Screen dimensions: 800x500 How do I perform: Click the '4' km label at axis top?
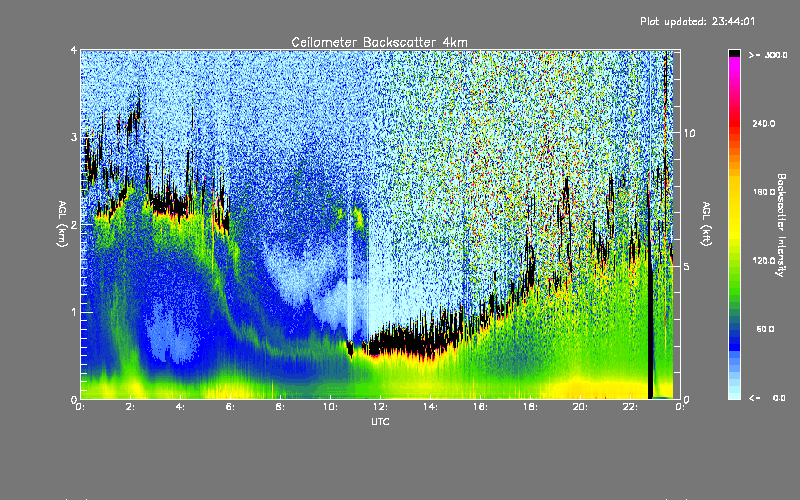(x=74, y=51)
